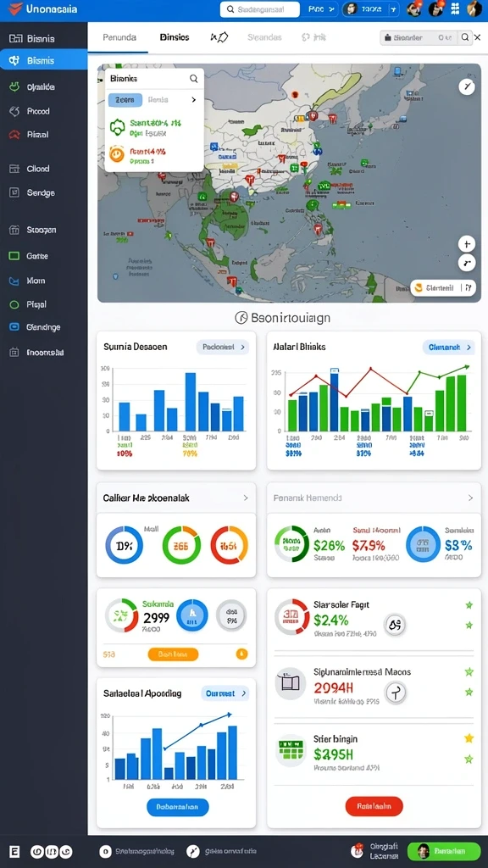488x868 pixels.
Task: Click the search icon in Bisnics map panel
Action: (194, 79)
